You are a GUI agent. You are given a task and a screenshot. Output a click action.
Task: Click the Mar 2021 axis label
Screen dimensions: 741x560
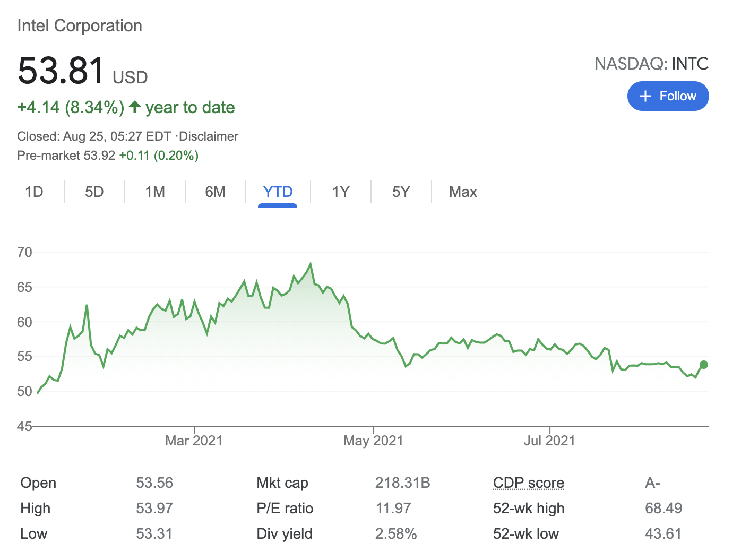[x=194, y=441]
